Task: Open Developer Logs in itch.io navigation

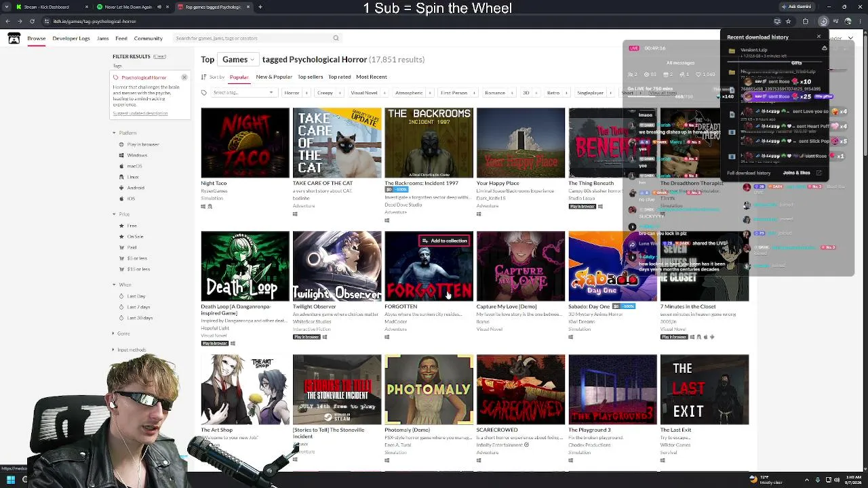Action: pyautogui.click(x=71, y=39)
